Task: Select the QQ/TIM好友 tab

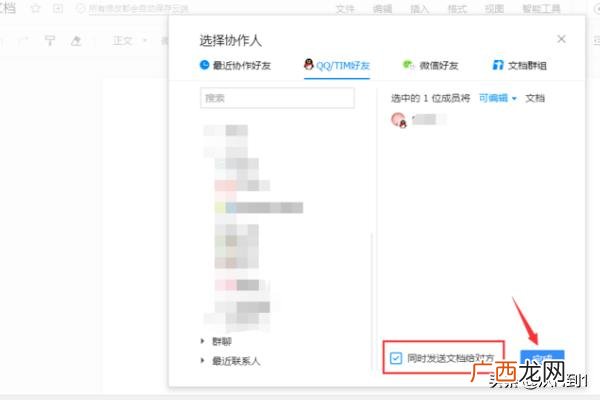Action: [337, 65]
